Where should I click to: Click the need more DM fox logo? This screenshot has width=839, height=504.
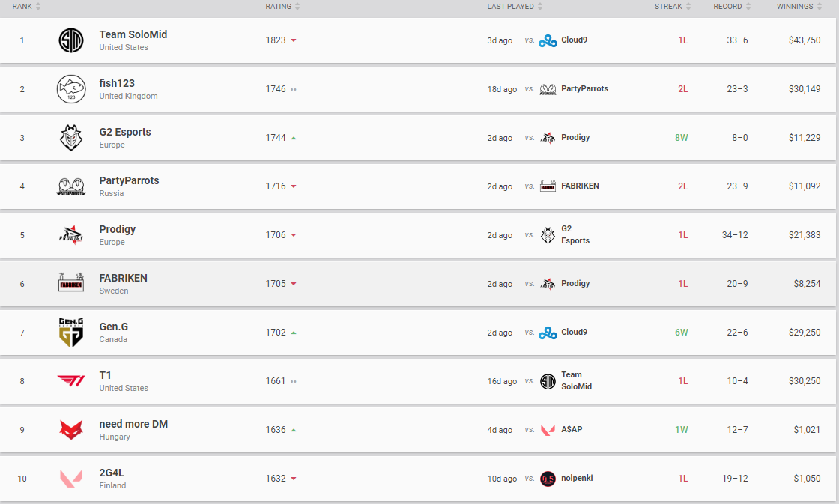71,430
